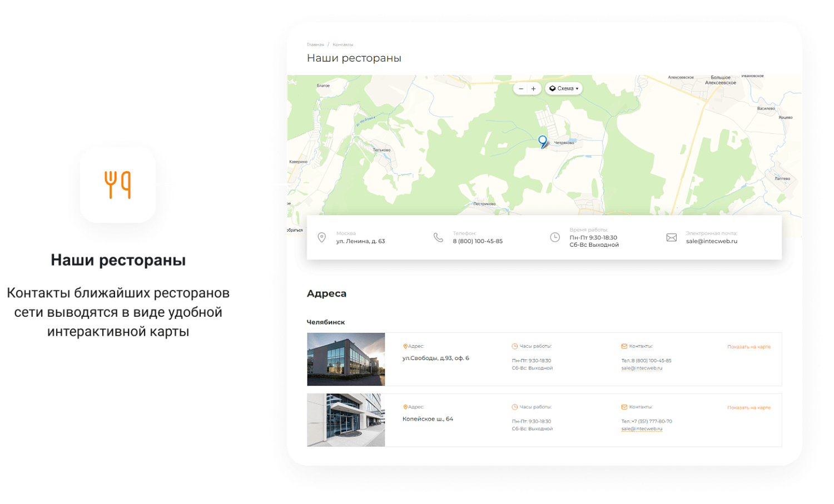Call phone number 8 (800) 100-45-85
The width and height of the screenshot is (834, 504).
click(x=478, y=241)
